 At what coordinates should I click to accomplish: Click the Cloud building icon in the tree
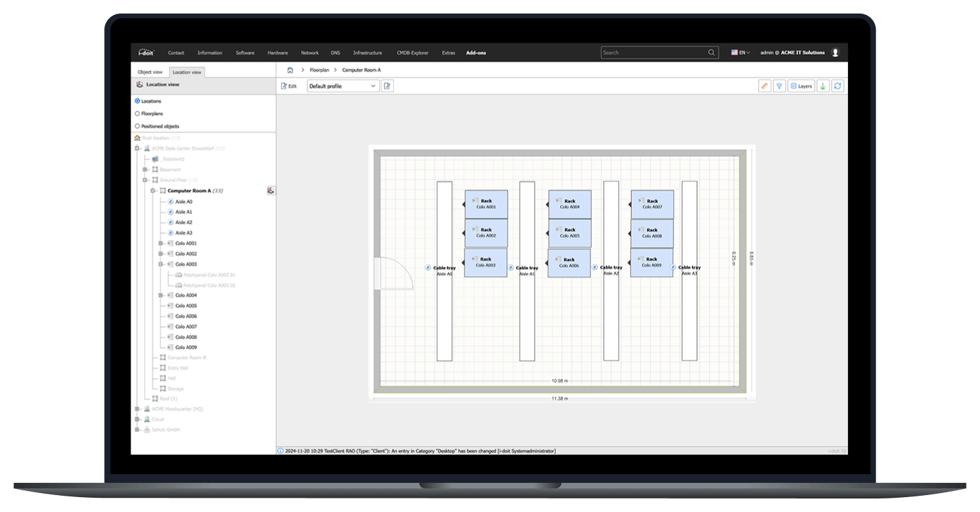147,419
